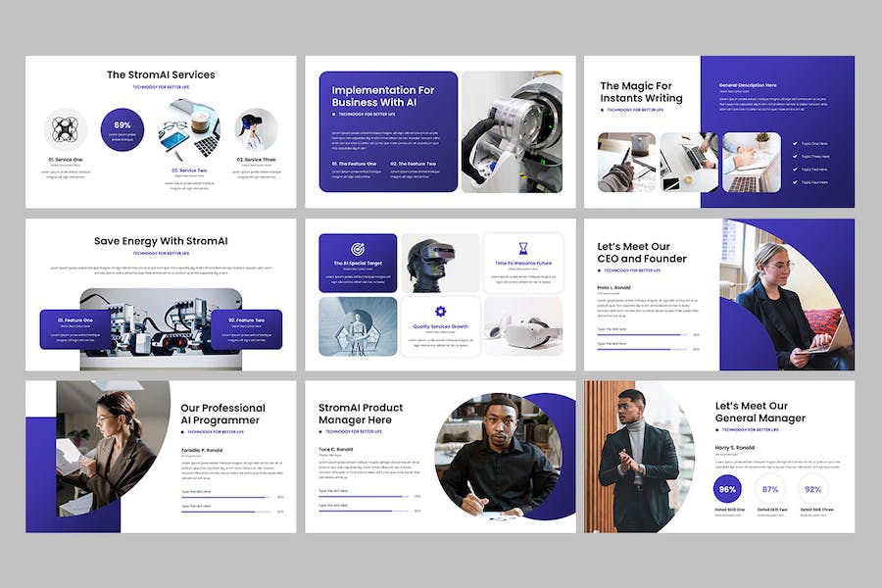882x588 pixels.
Task: Toggle the second checkmark in the topic list
Action: pos(795,156)
